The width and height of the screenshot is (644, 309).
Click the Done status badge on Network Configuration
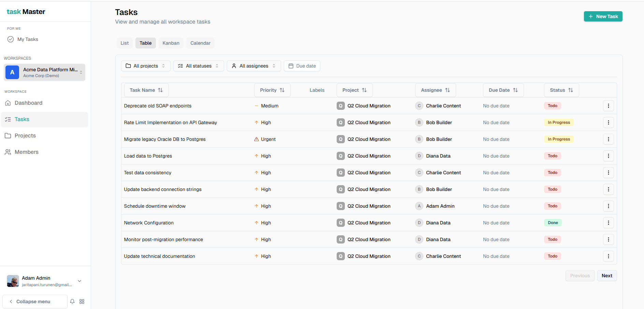(x=553, y=222)
